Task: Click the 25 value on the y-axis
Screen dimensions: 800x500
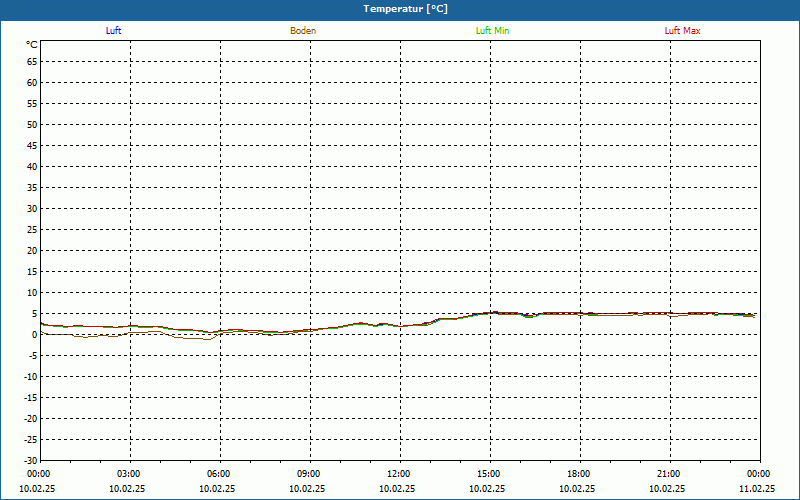Action: [x=32, y=230]
